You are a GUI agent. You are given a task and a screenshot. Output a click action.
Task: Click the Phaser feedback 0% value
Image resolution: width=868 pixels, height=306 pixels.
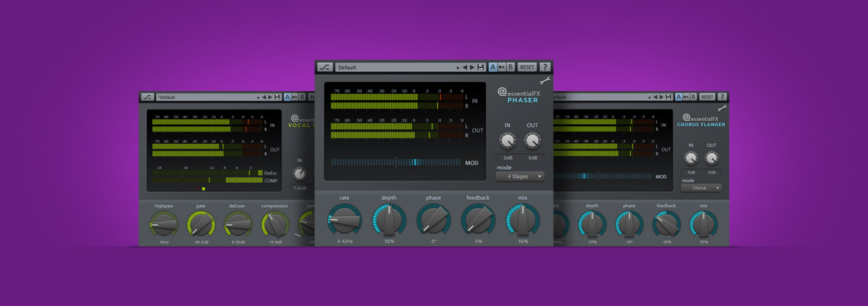coord(478,241)
